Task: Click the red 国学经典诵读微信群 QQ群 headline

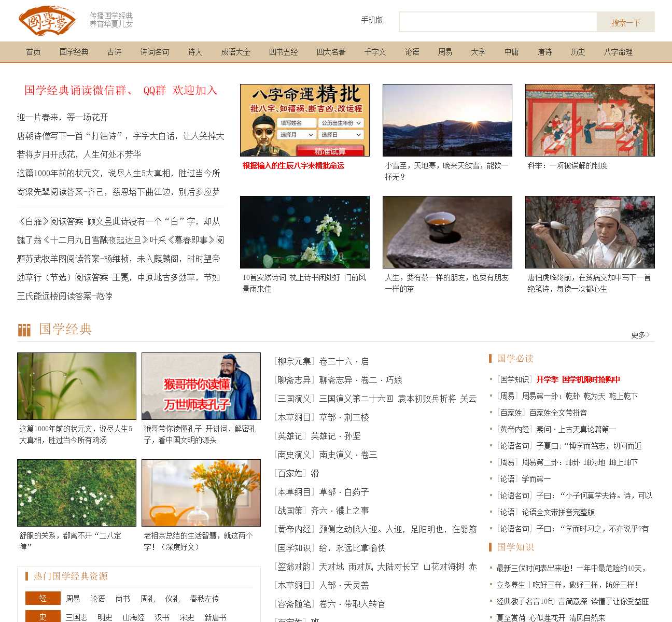Action: coord(121,90)
